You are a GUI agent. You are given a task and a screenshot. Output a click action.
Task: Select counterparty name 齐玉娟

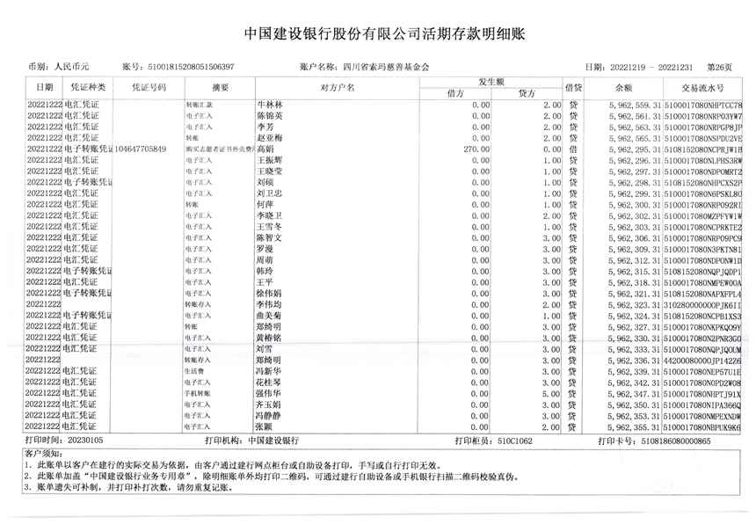pos(269,404)
